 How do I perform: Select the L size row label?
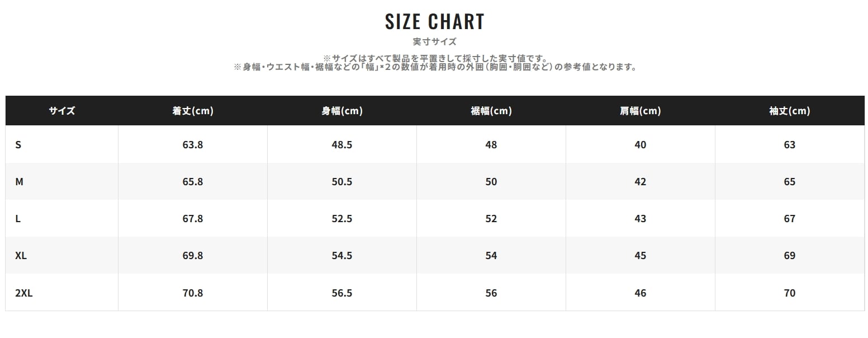18,219
